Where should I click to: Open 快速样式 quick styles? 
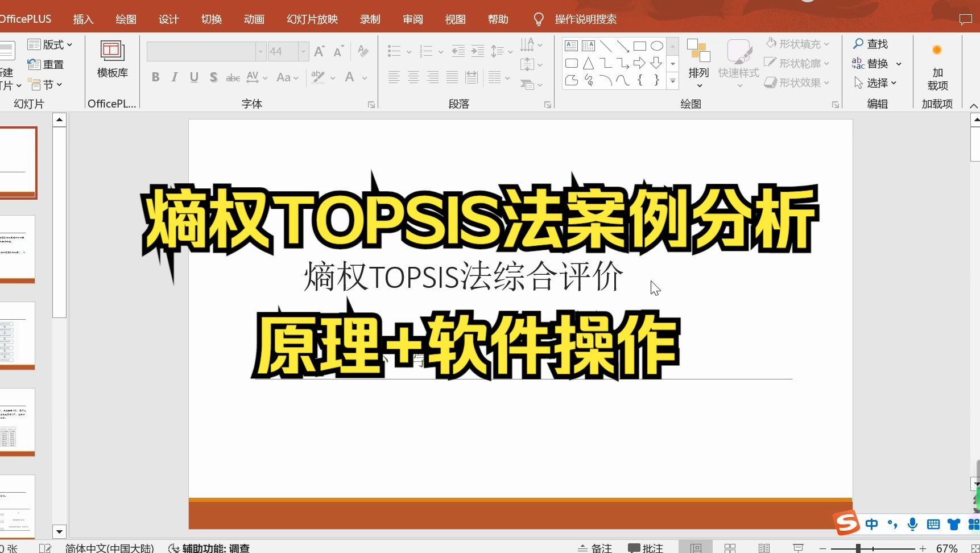(x=739, y=63)
